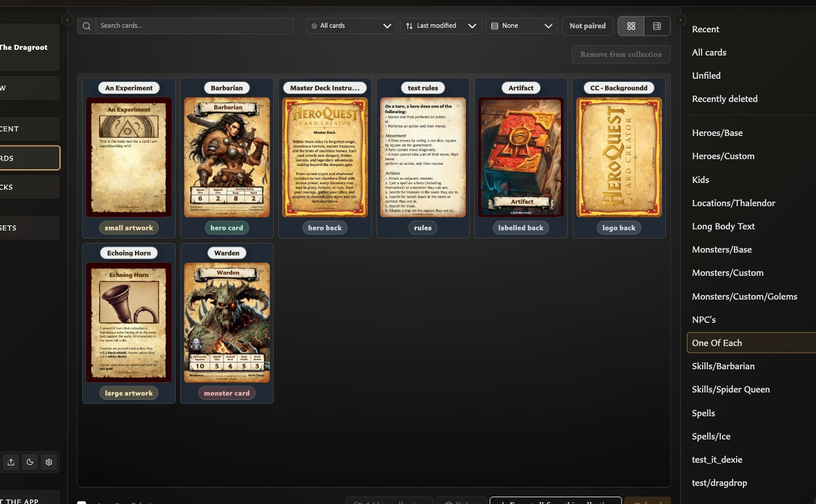Open the None grouping dropdown
Screen dimensions: 816x504
coord(522,26)
